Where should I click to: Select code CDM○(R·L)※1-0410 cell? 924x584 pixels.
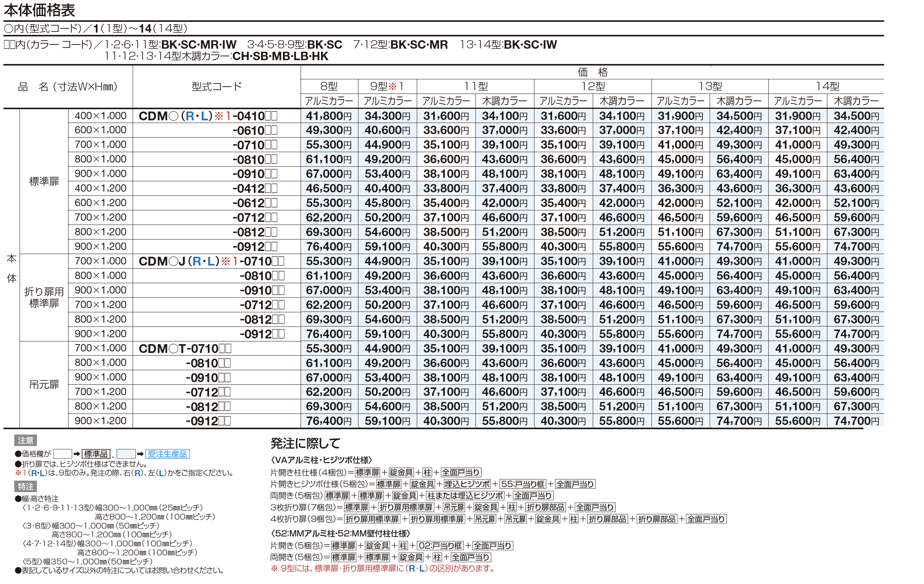[208, 116]
